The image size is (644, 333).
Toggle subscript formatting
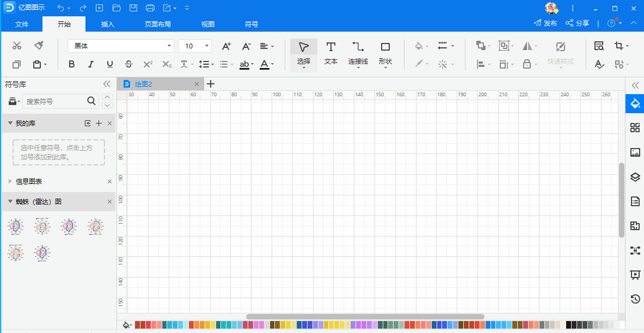167,64
